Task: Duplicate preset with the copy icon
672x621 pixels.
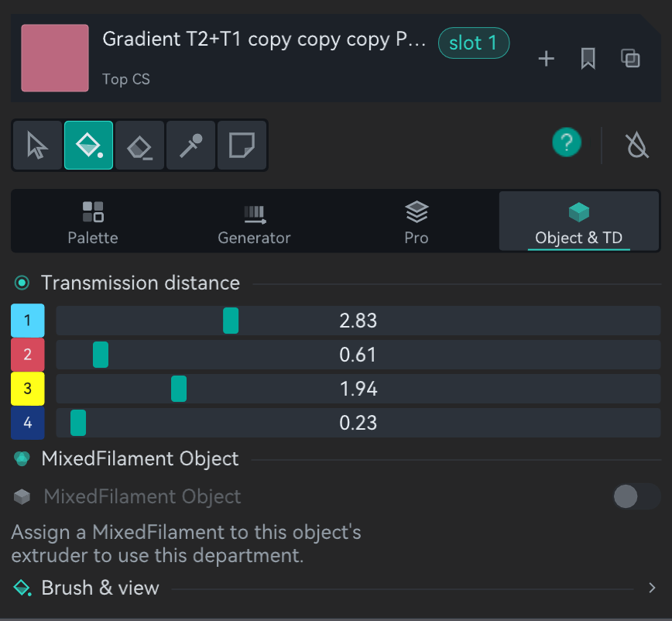Action: pyautogui.click(x=630, y=58)
